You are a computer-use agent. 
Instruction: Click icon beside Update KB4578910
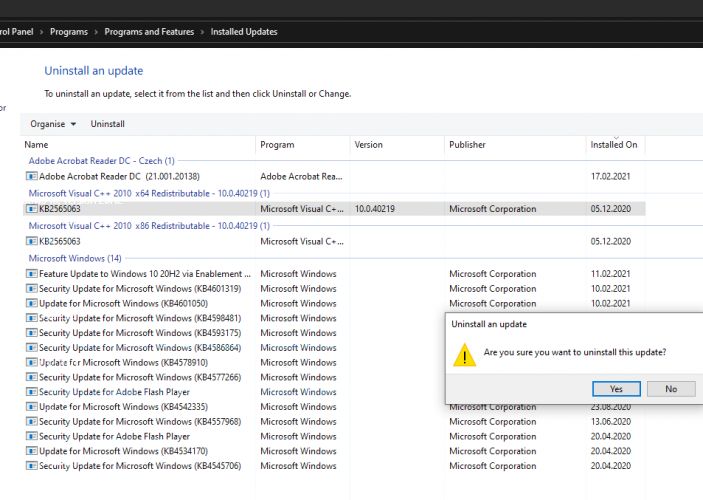[x=31, y=362]
